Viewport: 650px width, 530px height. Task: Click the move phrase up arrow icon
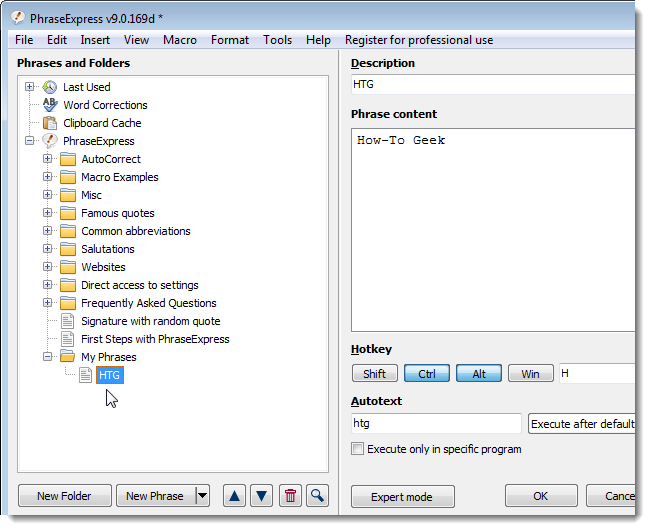pos(234,496)
